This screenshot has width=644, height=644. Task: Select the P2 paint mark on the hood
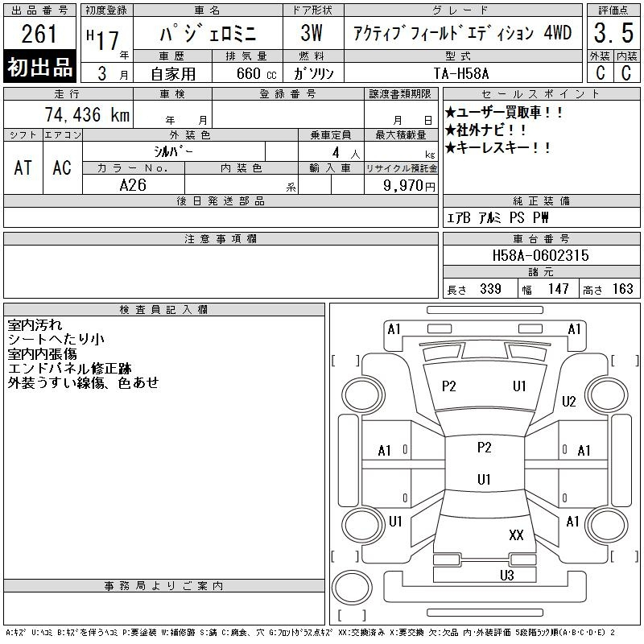point(449,386)
